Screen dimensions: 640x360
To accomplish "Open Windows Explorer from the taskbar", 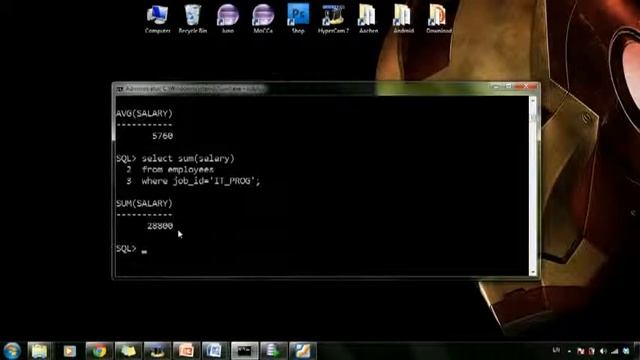I will [40, 351].
